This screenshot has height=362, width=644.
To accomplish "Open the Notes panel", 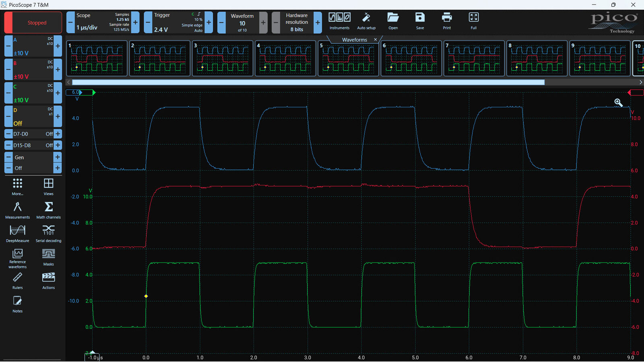I will pyautogui.click(x=17, y=304).
